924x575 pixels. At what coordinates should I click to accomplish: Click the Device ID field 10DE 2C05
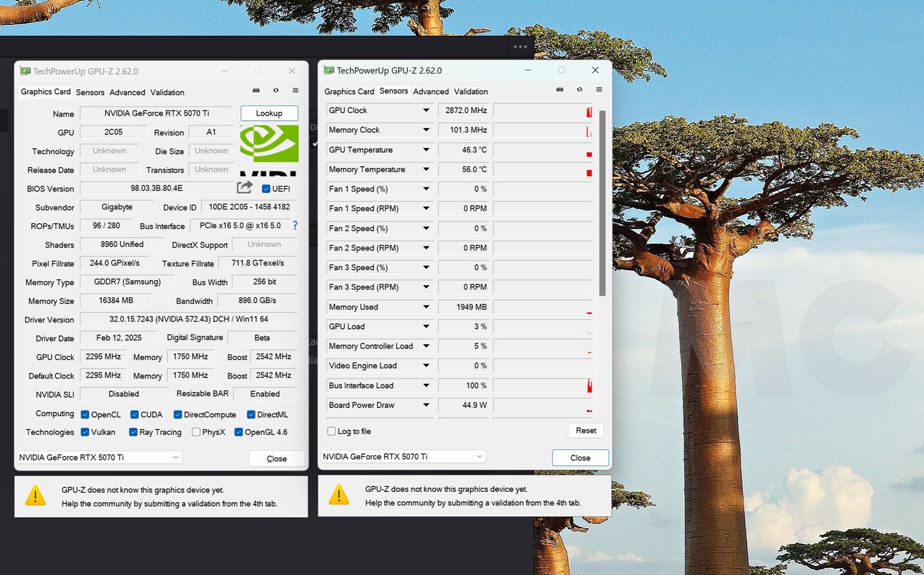tap(250, 207)
